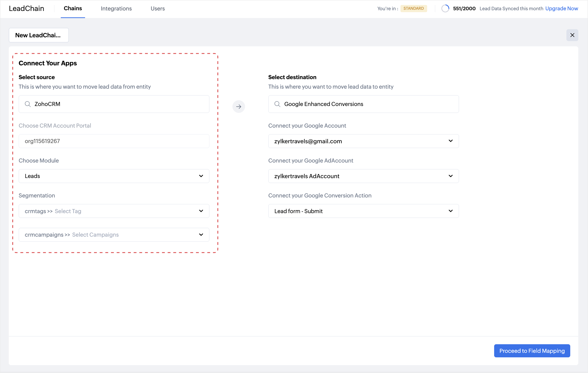This screenshot has width=588, height=373.
Task: Click the arrow icon between source and destination
Action: (239, 106)
